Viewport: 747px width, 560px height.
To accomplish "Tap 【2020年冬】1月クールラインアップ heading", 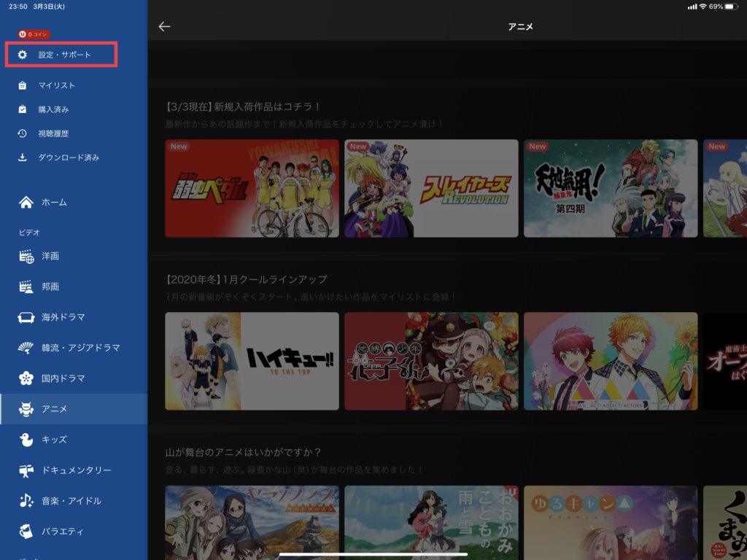I will pos(247,279).
